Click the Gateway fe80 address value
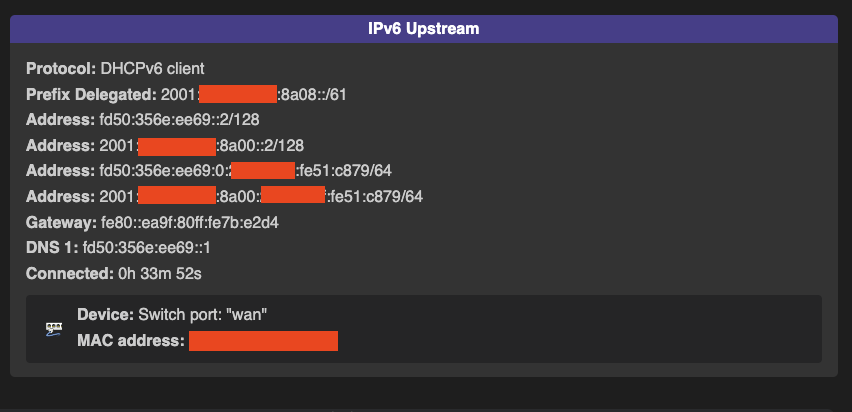 pos(190,222)
